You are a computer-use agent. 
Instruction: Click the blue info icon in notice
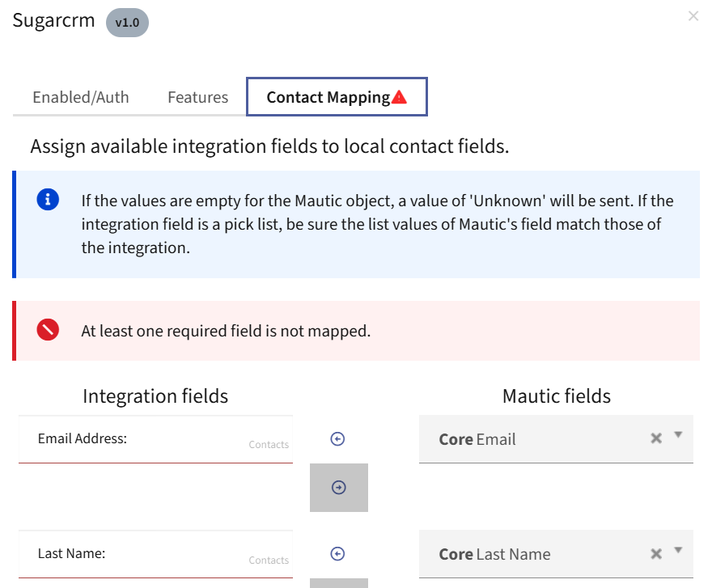[x=48, y=199]
